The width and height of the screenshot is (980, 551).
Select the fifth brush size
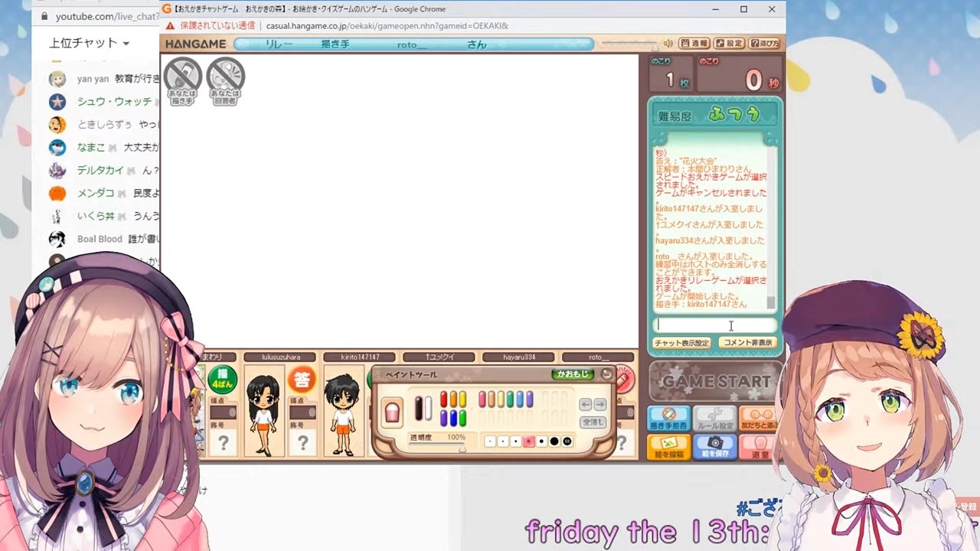(541, 442)
